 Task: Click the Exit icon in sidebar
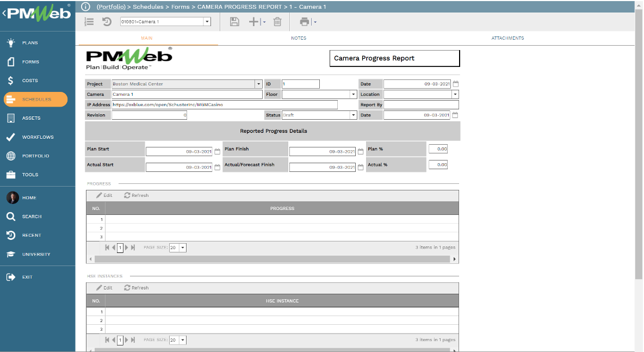click(x=11, y=277)
